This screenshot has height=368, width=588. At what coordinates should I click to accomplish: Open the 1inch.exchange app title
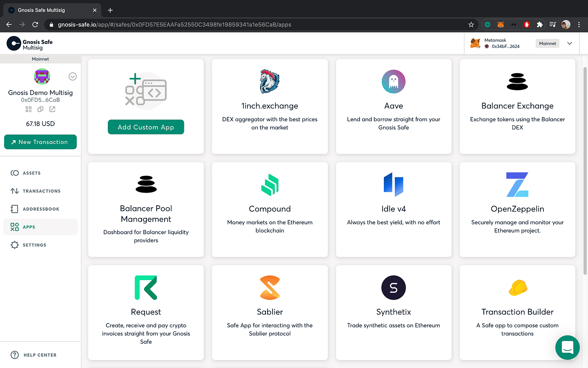(270, 106)
